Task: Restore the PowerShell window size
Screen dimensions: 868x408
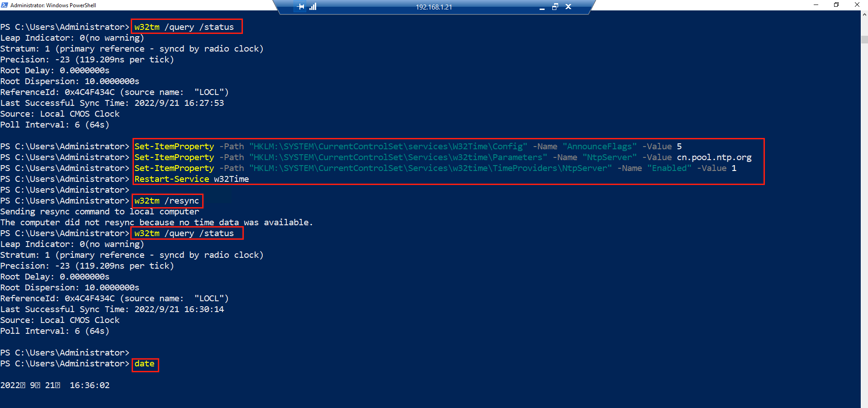Action: (836, 5)
